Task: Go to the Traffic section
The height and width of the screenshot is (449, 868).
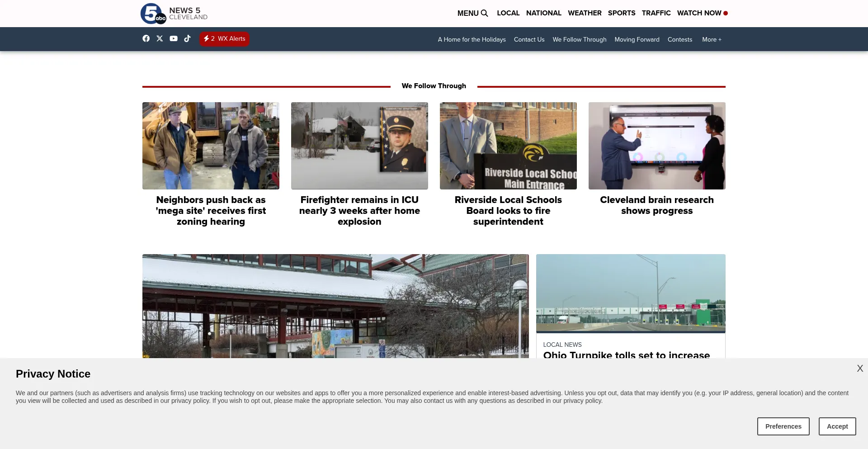Action: click(x=656, y=13)
